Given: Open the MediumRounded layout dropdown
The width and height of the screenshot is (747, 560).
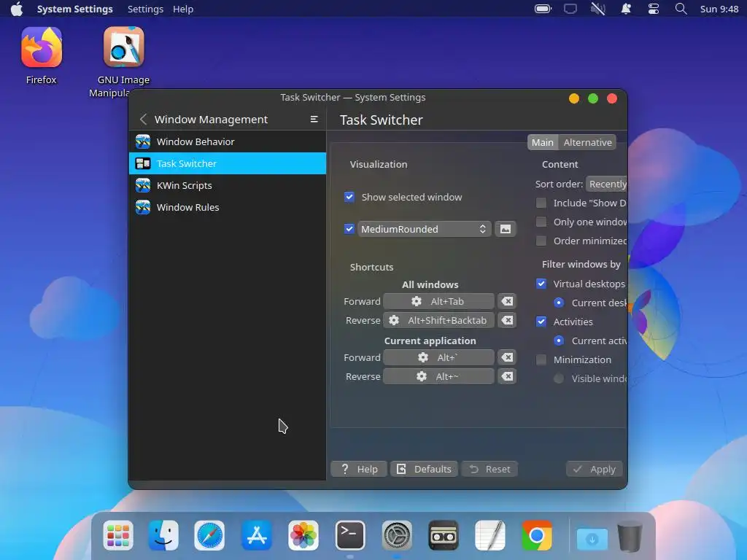Looking at the screenshot, I should [424, 229].
